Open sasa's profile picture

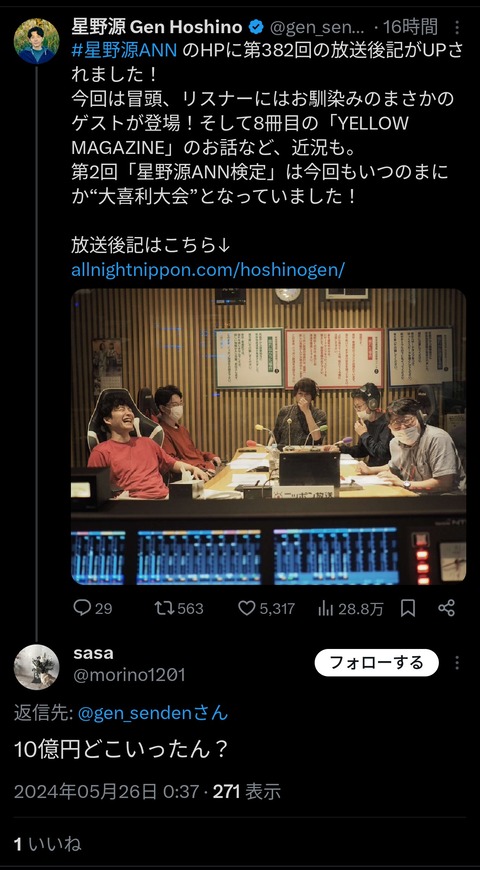tap(37, 667)
